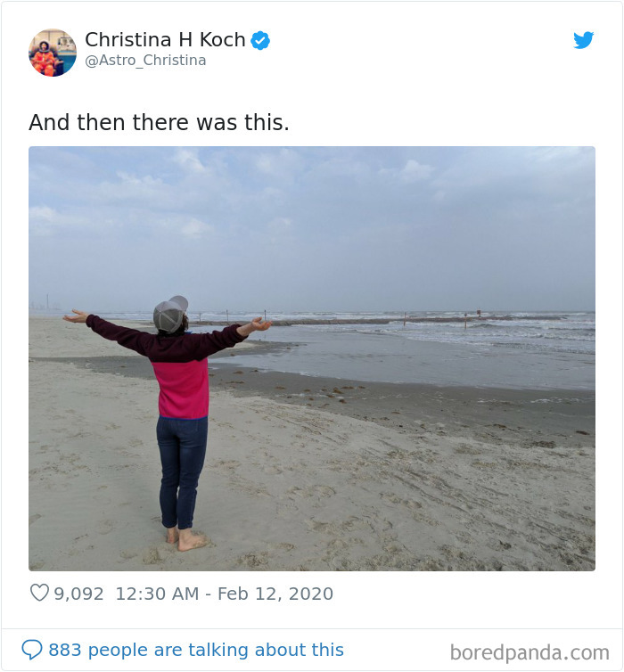Click the bare feet on the sand
The width and height of the screenshot is (624, 672).
pos(187,539)
